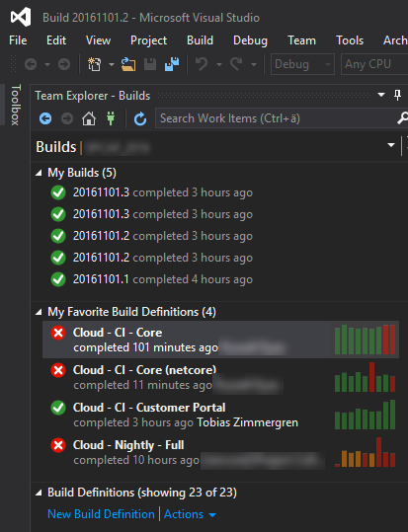408x532 pixels.
Task: Open the File menu
Action: tap(18, 40)
